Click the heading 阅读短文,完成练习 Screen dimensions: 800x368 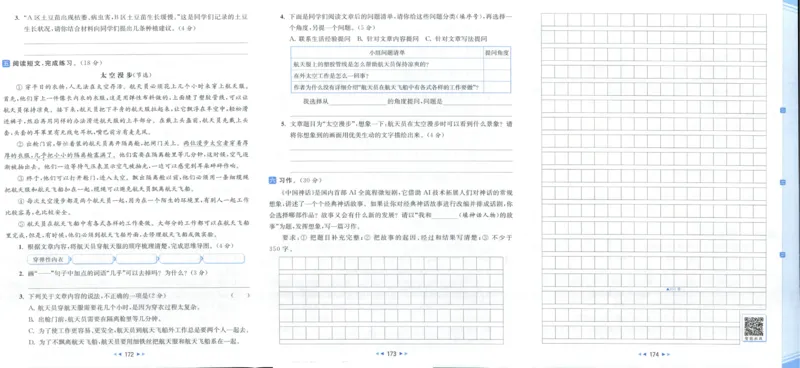[x=43, y=64]
